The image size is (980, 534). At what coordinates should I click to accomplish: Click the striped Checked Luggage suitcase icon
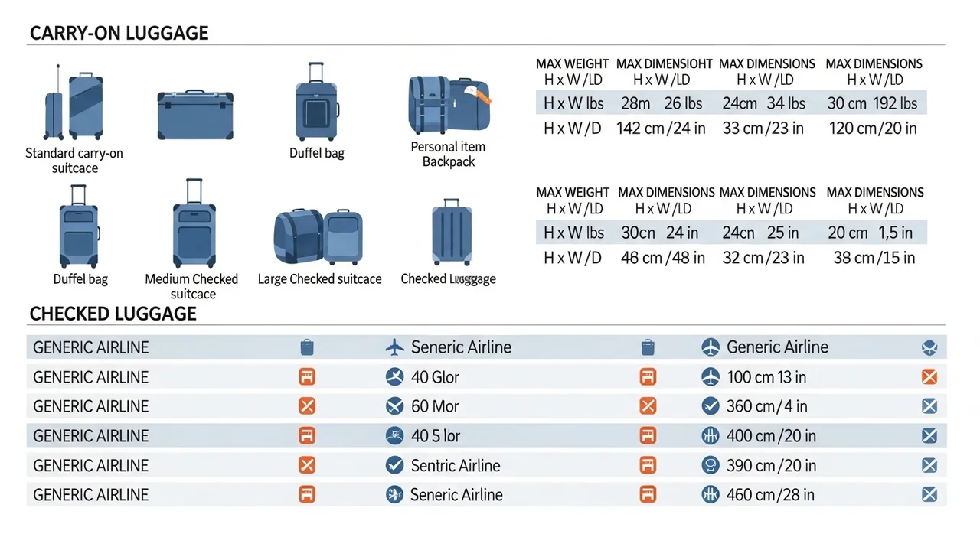(452, 232)
